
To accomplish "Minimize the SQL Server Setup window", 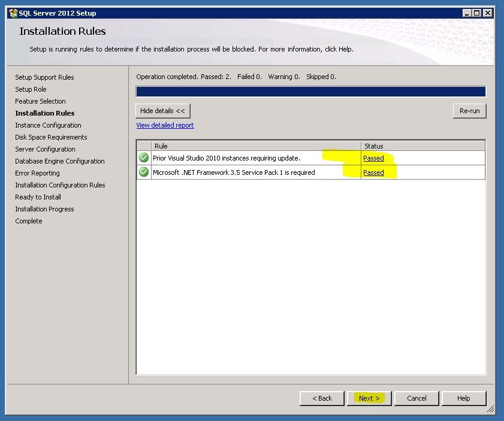I will 467,13.
